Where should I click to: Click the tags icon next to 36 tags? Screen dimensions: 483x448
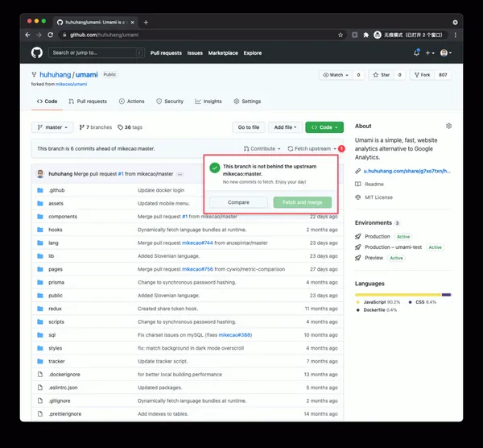tap(121, 127)
